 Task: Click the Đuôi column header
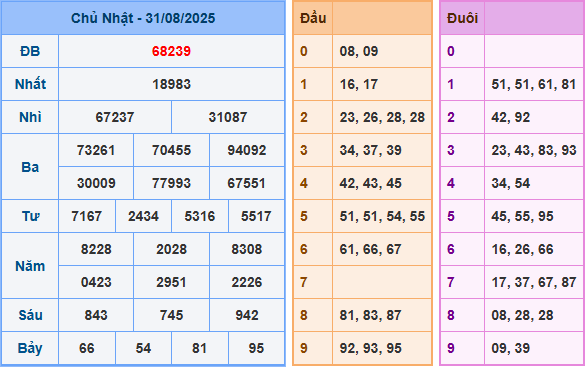[462, 18]
